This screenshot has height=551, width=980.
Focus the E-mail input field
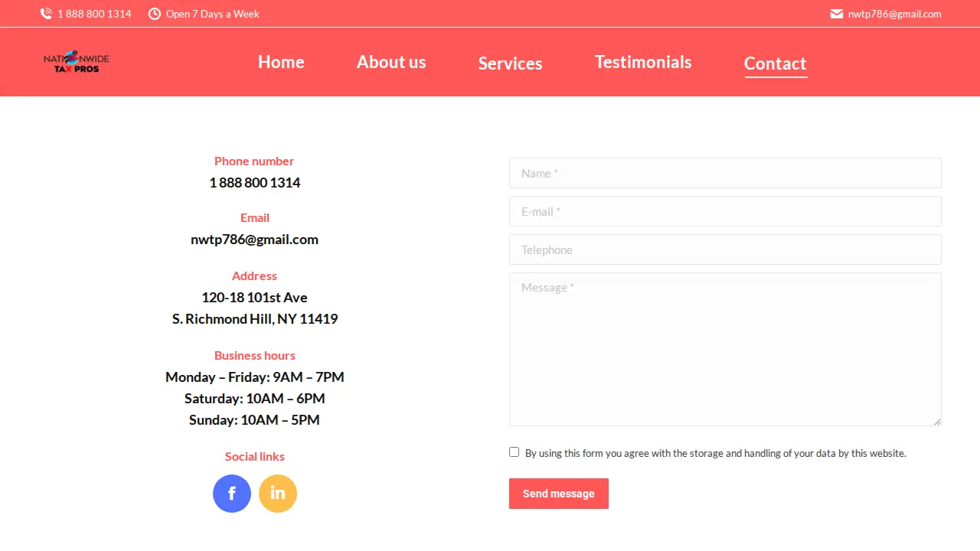pos(725,211)
